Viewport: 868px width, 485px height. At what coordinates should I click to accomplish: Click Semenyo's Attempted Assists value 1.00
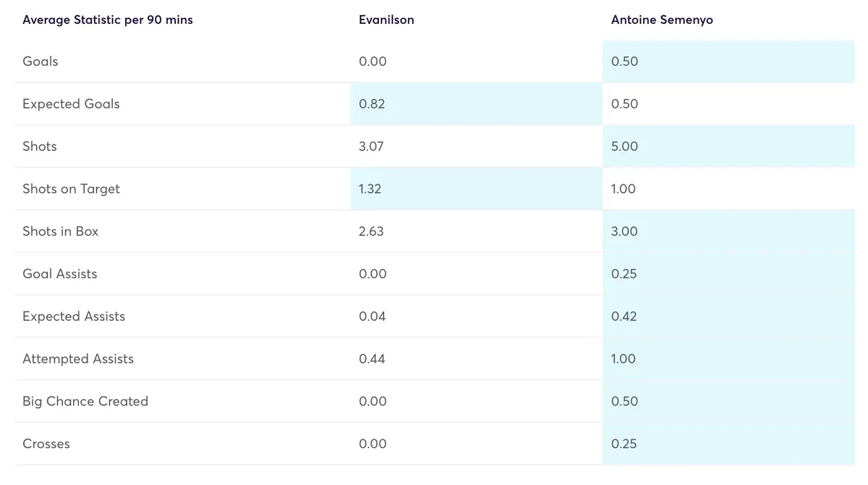[x=624, y=359]
